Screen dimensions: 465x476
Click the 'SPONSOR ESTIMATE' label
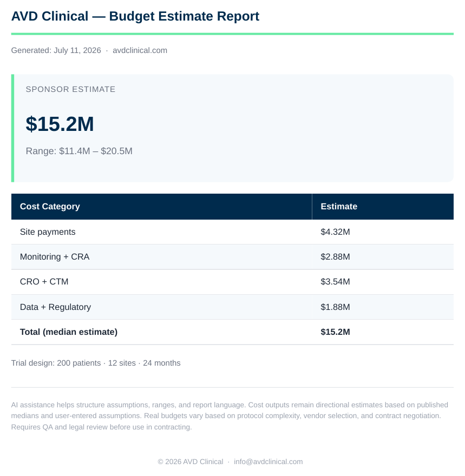(x=70, y=89)
